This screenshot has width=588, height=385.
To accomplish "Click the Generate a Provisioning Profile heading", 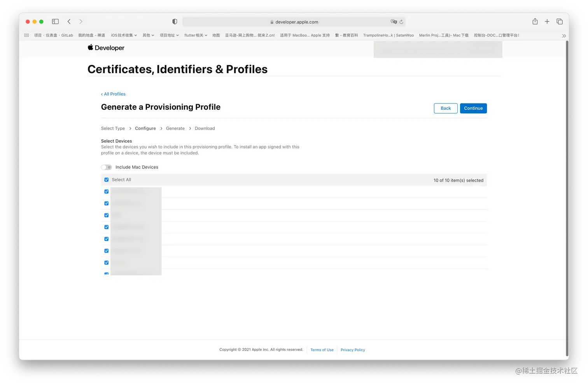I will click(x=161, y=107).
